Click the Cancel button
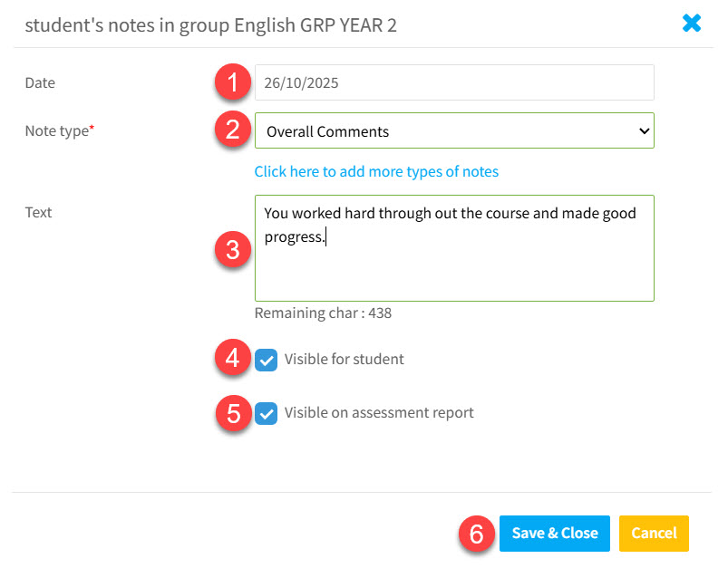This screenshot has width=728, height=568. (654, 534)
